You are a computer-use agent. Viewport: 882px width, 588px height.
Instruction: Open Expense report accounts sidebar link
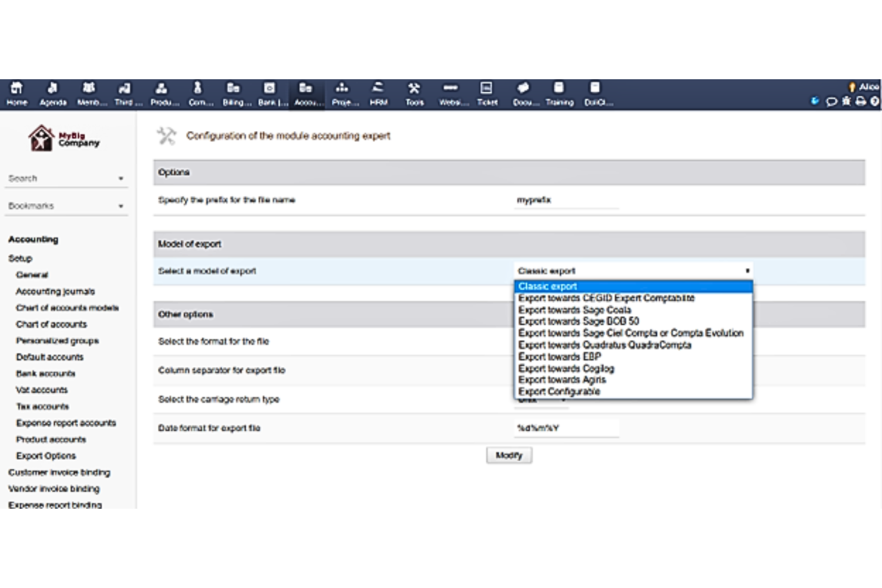[x=66, y=423]
